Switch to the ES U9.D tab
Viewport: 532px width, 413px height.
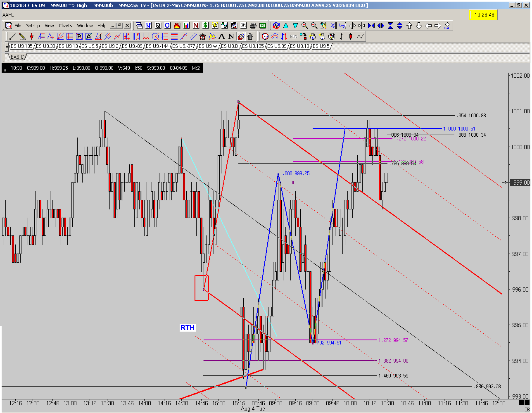coord(230,46)
